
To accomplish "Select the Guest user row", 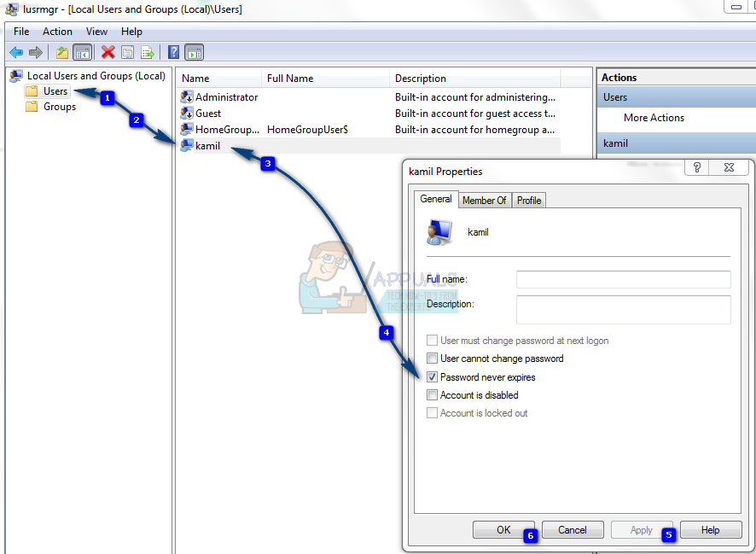I will pyautogui.click(x=369, y=114).
